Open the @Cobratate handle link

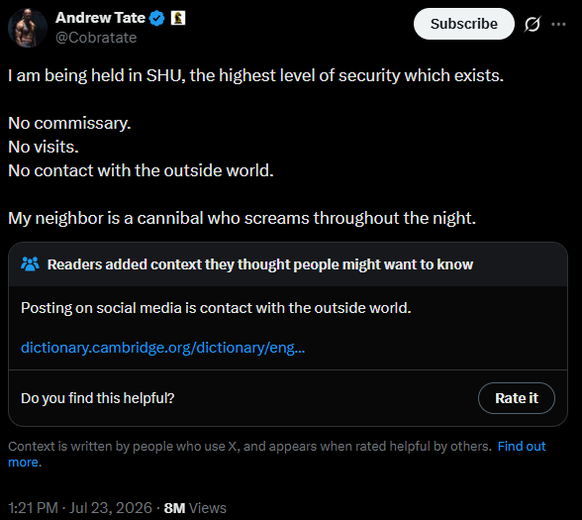96,37
